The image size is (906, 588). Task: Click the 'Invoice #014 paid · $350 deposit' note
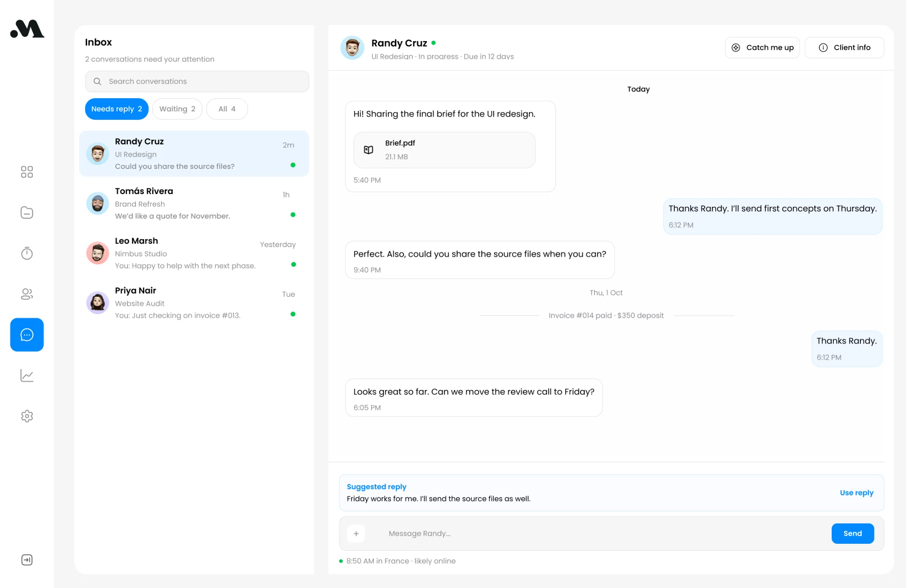606,315
